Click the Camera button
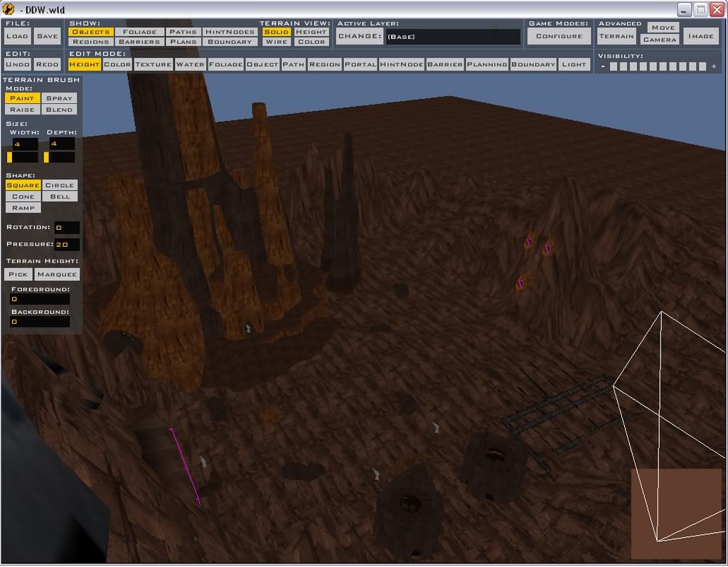 (x=660, y=40)
